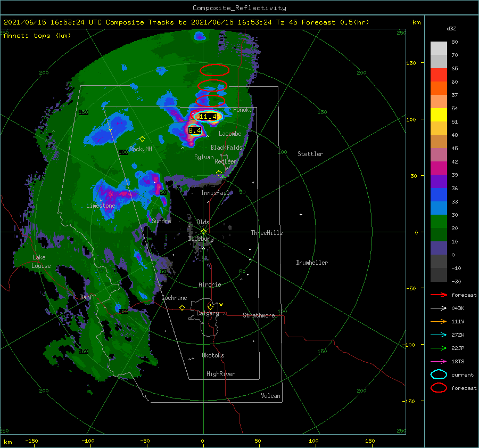Click the dBZ legend heading
The width and height of the screenshot is (479, 448).
(x=451, y=28)
